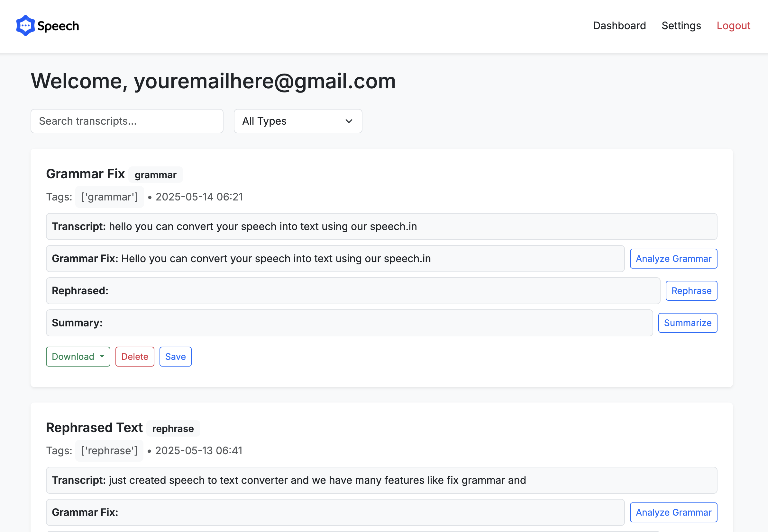The height and width of the screenshot is (532, 768).
Task: Click the Summarize button
Action: [x=688, y=323]
